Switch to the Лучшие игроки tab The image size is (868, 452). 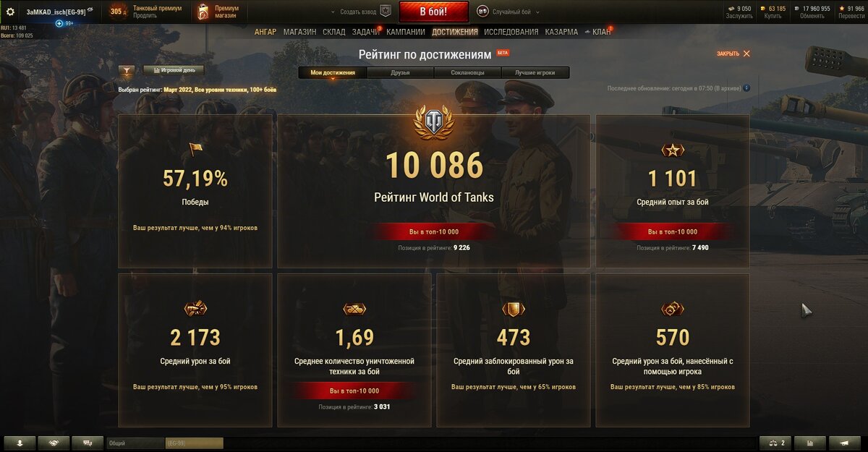pos(535,72)
